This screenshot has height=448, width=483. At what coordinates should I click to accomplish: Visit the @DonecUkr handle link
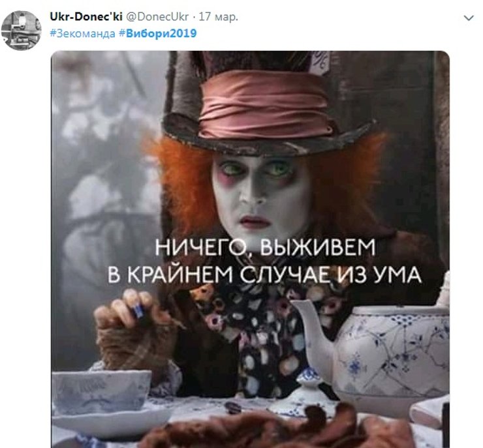[x=157, y=16]
